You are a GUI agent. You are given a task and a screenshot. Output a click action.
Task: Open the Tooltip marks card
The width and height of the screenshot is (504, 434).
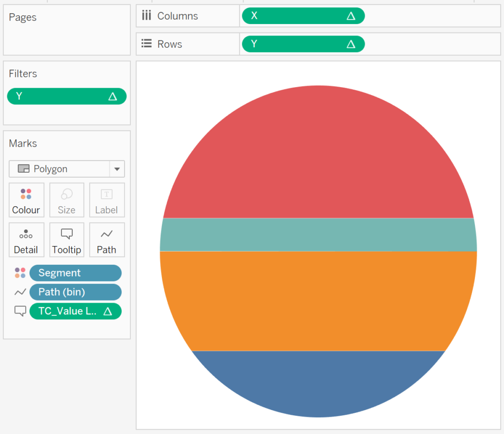click(x=66, y=240)
